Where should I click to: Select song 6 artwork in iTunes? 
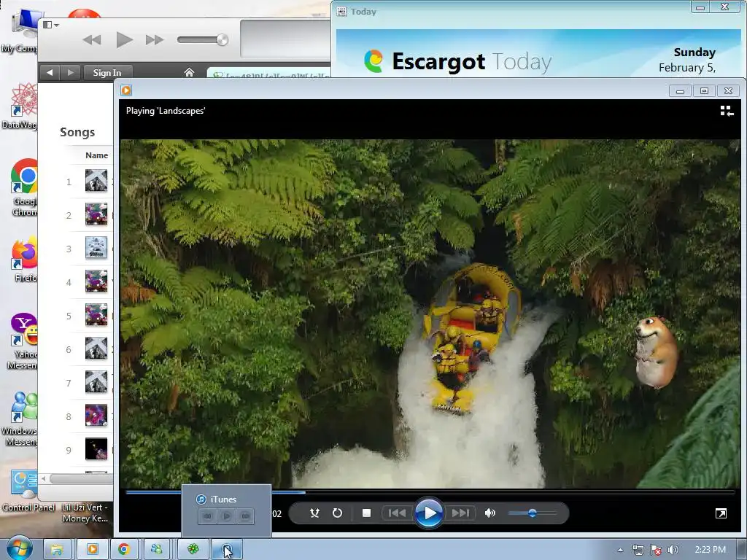pyautogui.click(x=96, y=349)
